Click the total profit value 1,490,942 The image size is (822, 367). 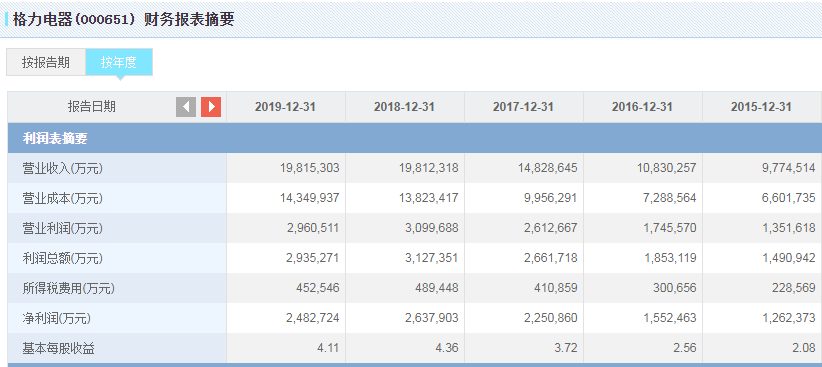[788, 258]
